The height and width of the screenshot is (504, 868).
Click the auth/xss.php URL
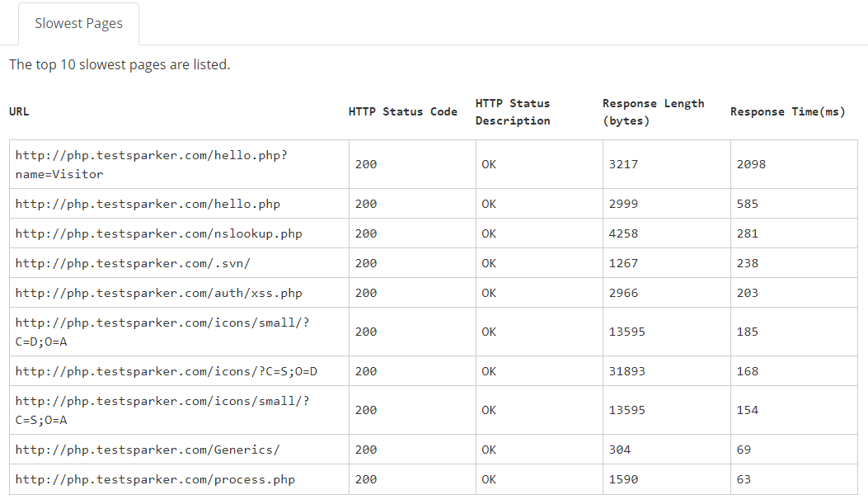click(158, 293)
